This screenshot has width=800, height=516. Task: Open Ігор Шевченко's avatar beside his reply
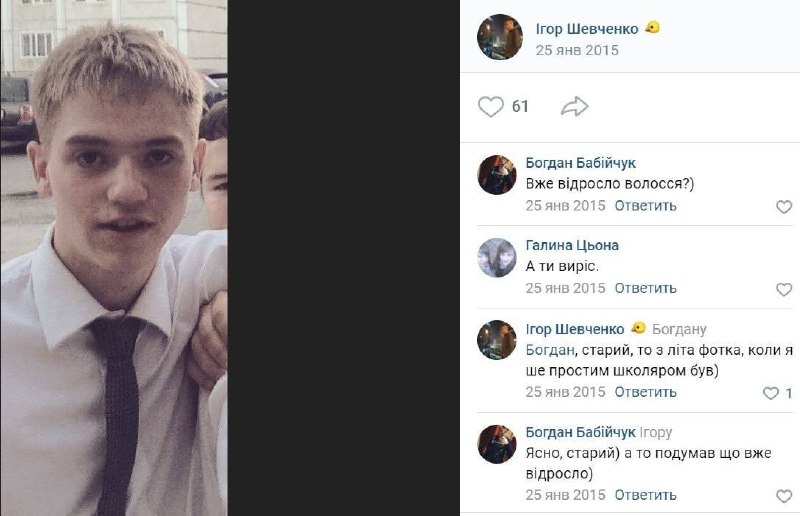coord(496,340)
